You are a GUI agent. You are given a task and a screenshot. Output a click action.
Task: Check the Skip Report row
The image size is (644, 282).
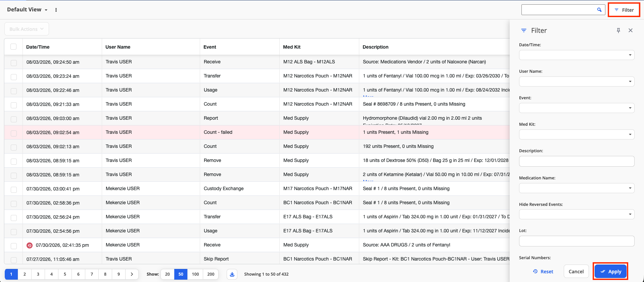point(14,260)
